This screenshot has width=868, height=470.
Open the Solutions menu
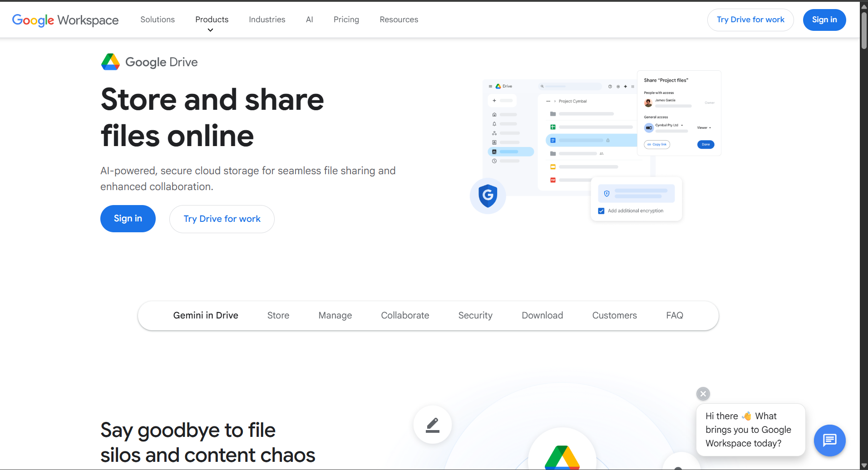158,20
